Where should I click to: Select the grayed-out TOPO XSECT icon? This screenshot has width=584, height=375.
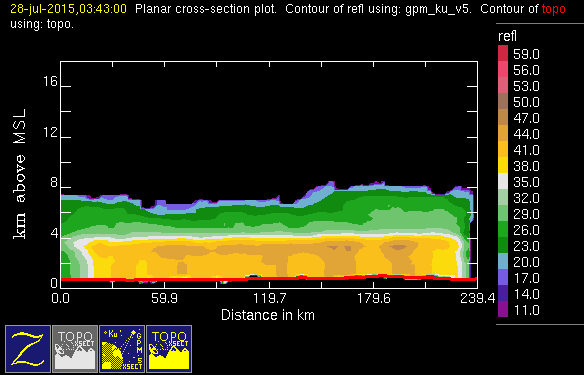click(x=75, y=349)
